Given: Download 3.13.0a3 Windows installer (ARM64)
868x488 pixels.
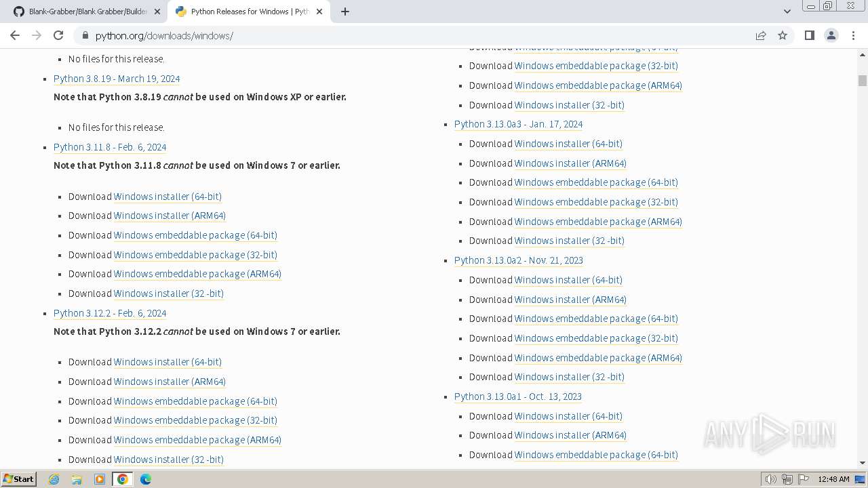Looking at the screenshot, I should click(570, 163).
